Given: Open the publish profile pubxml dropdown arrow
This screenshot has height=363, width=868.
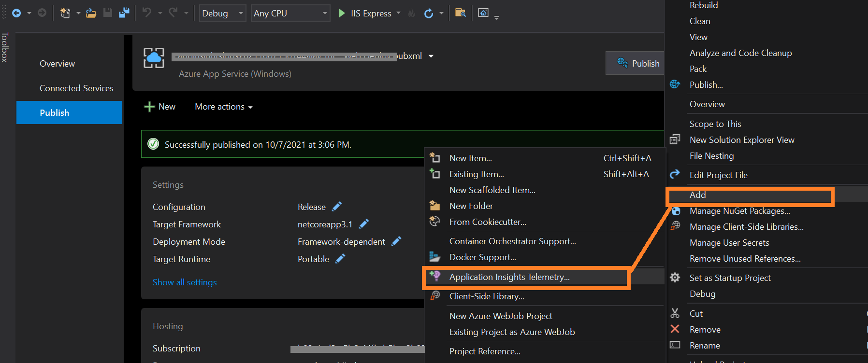Looking at the screenshot, I should point(431,56).
